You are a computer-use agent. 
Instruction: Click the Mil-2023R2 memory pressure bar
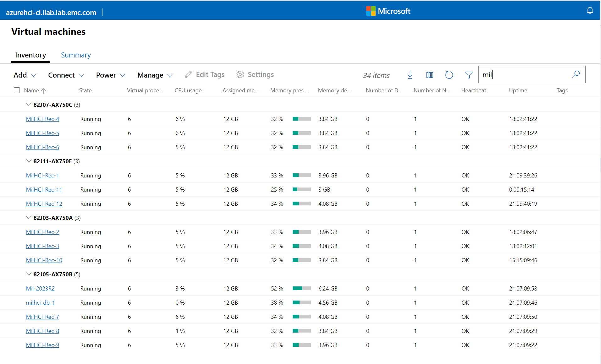[x=301, y=289]
